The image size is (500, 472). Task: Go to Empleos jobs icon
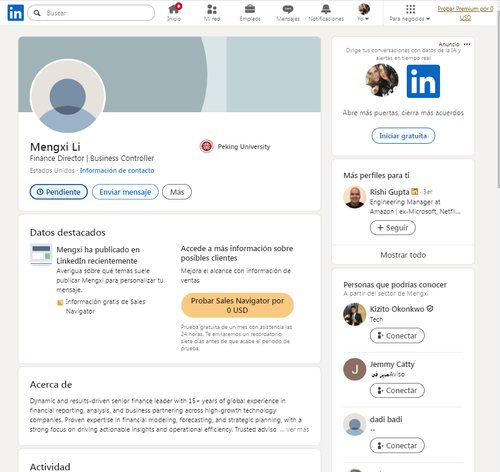250,13
